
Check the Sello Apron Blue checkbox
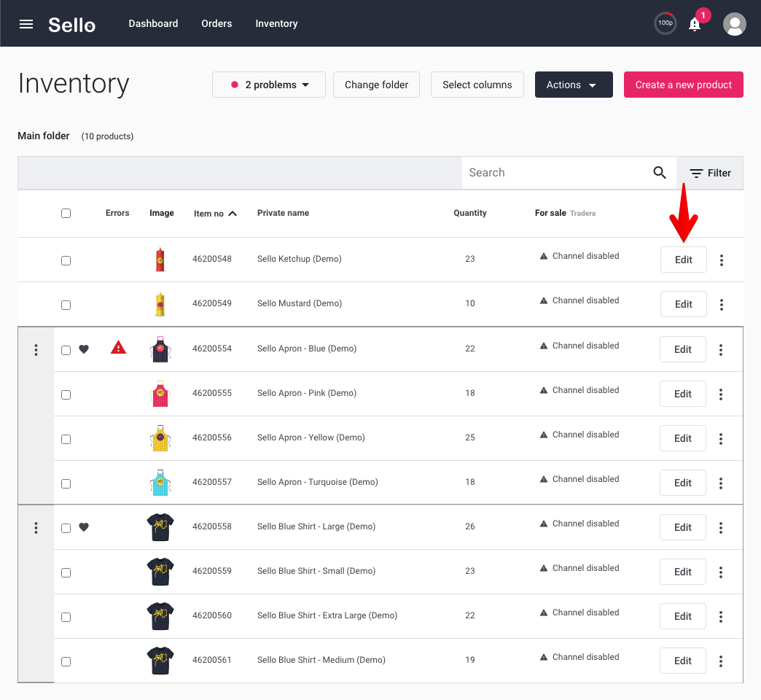click(66, 351)
